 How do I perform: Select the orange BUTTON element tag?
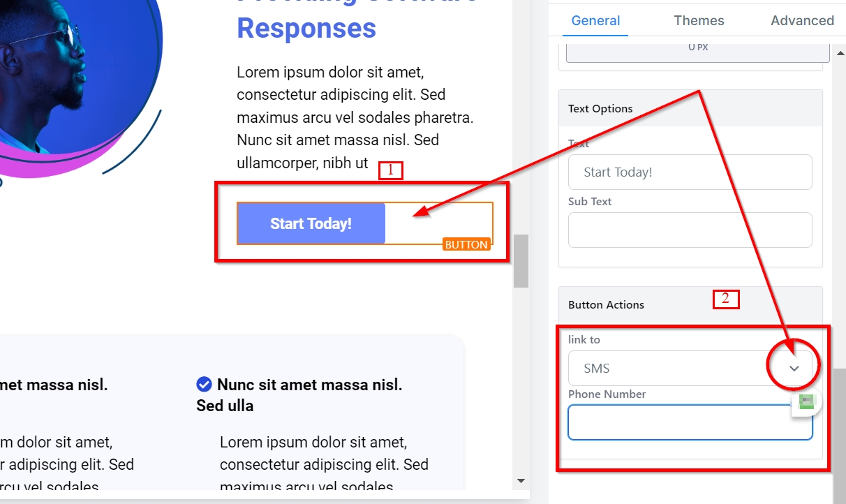coord(466,244)
